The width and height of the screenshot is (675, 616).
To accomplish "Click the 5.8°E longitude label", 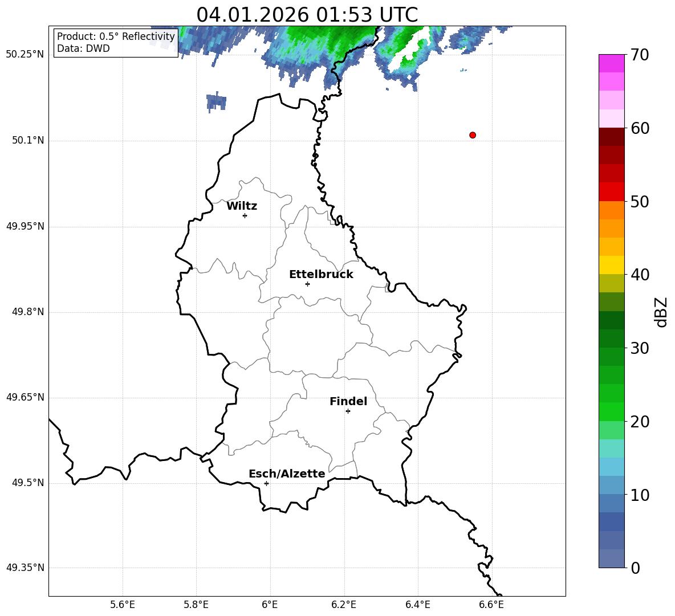I will pos(196,605).
